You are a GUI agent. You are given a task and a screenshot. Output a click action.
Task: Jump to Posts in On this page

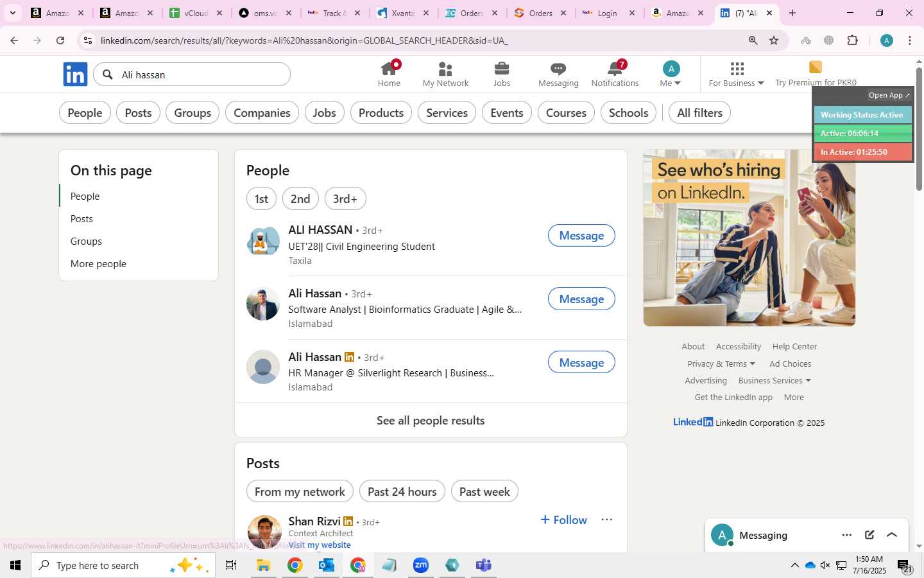coord(81,219)
